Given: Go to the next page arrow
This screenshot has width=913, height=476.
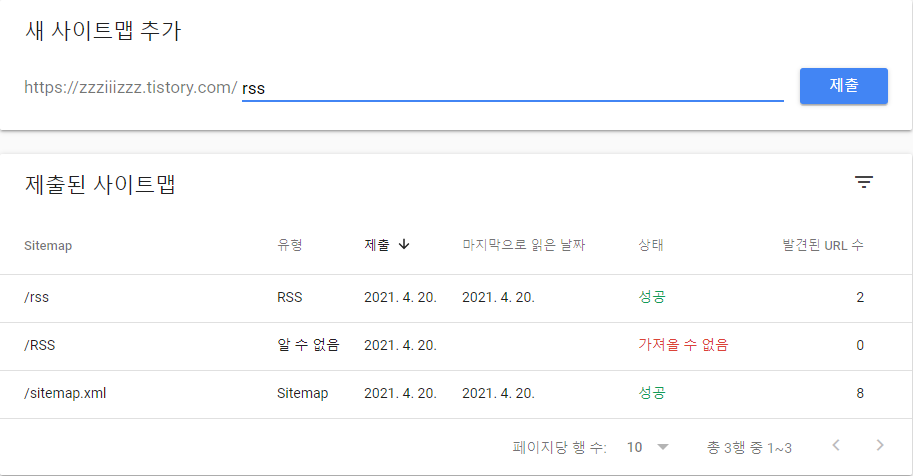Looking at the screenshot, I should [880, 446].
